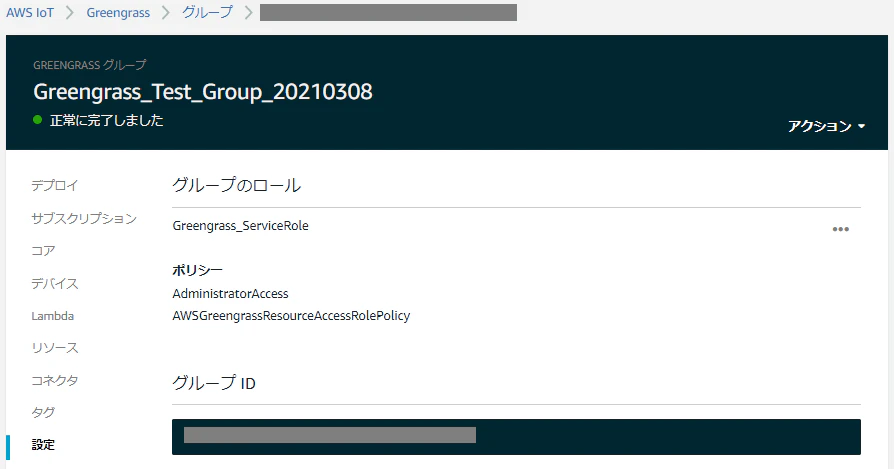Image resolution: width=894 pixels, height=469 pixels.
Task: Expand the アクション dropdown menu
Action: [826, 126]
